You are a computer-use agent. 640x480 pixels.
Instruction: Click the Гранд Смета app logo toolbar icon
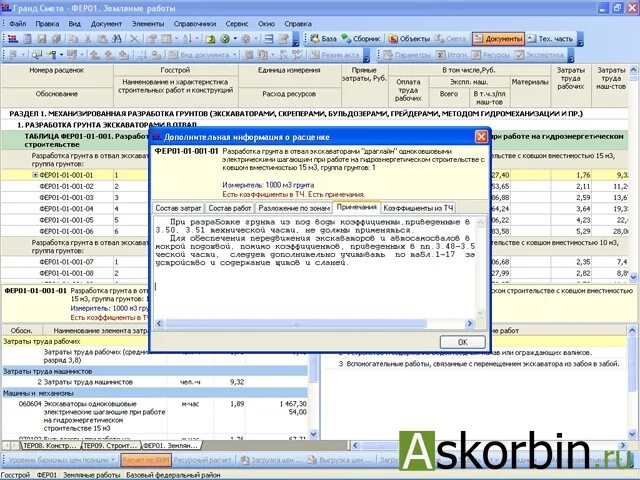(x=13, y=39)
